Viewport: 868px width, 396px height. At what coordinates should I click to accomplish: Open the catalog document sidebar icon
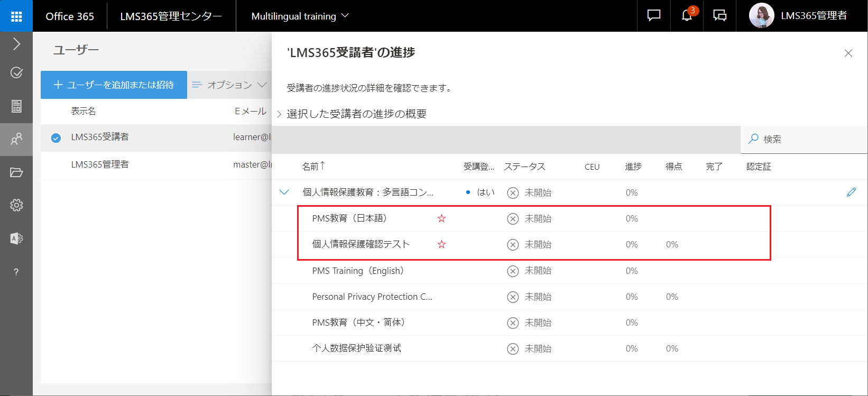[16, 106]
